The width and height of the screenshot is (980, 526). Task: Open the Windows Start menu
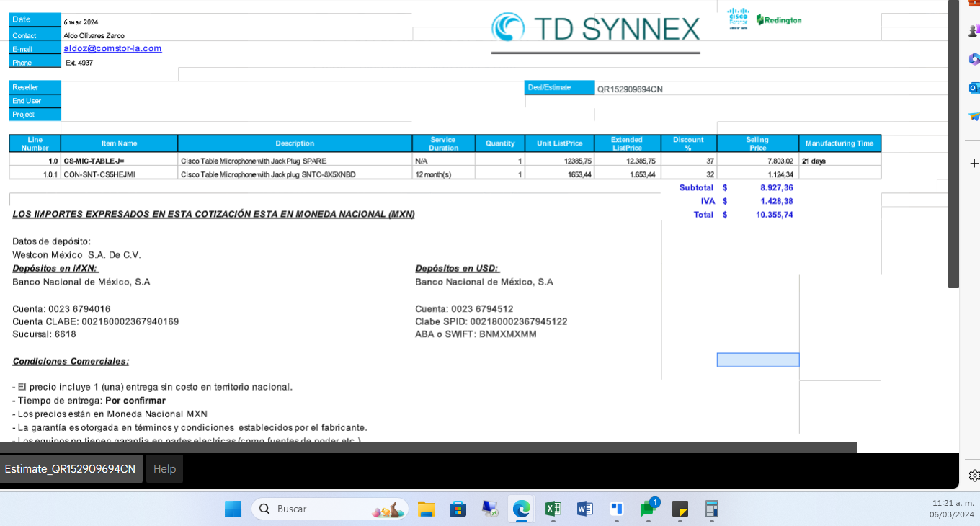233,509
